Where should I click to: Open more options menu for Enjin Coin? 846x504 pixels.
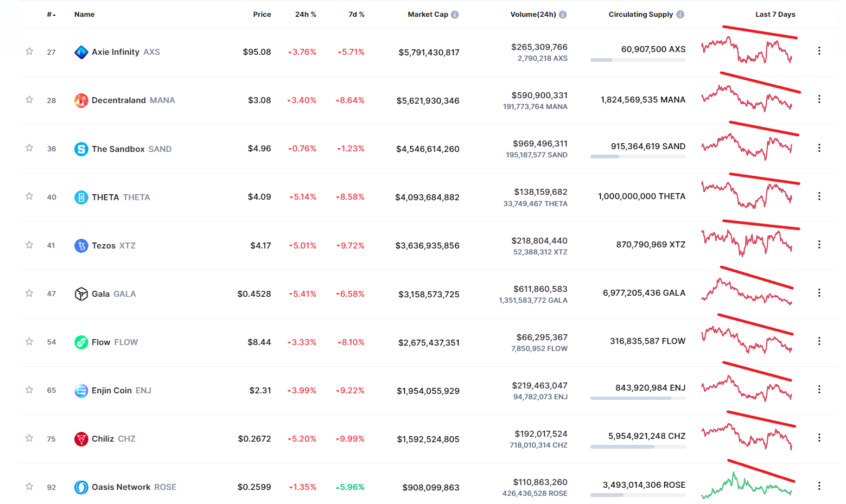pos(819,390)
